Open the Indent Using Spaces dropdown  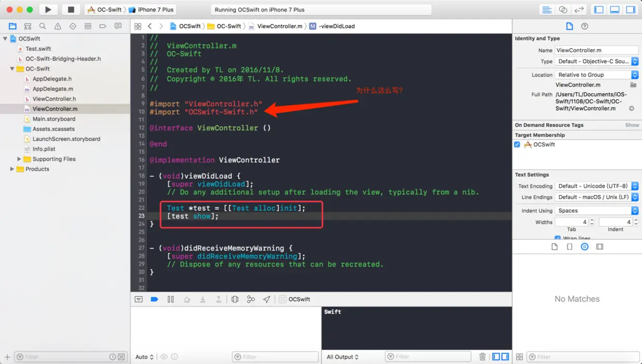pos(596,211)
